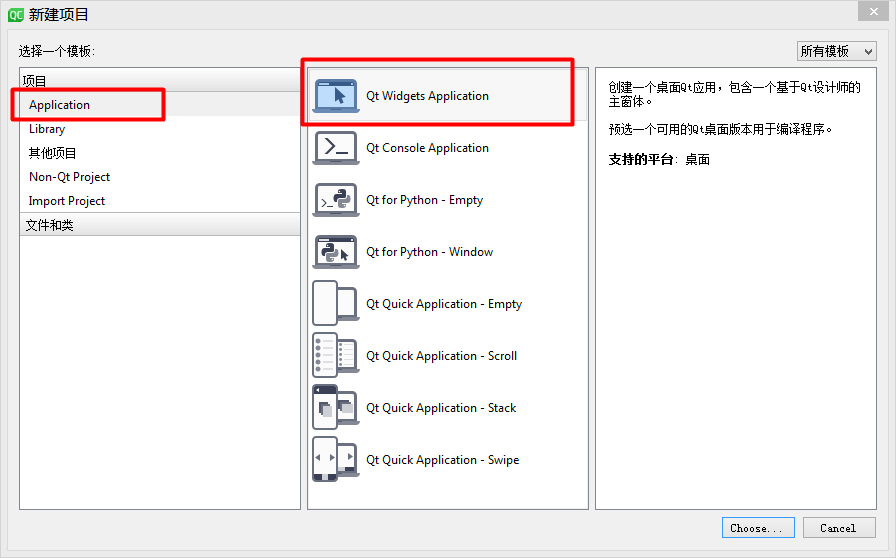Click the 文件和类 section header

(x=159, y=225)
